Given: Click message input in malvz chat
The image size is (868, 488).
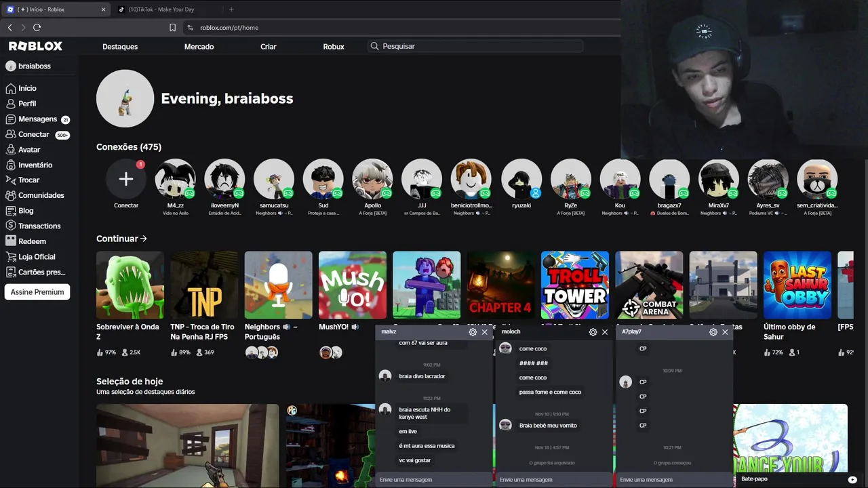Looking at the screenshot, I should [x=434, y=480].
